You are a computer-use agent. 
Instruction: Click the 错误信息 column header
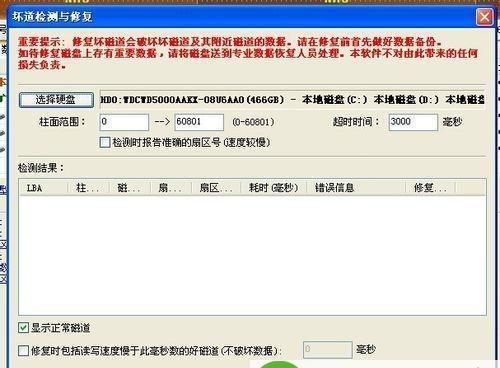coord(356,188)
